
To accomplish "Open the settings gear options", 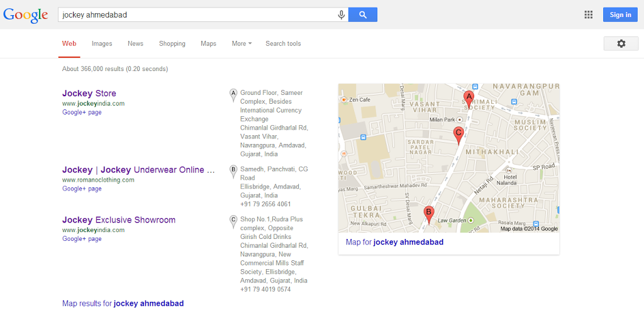I will pos(621,43).
